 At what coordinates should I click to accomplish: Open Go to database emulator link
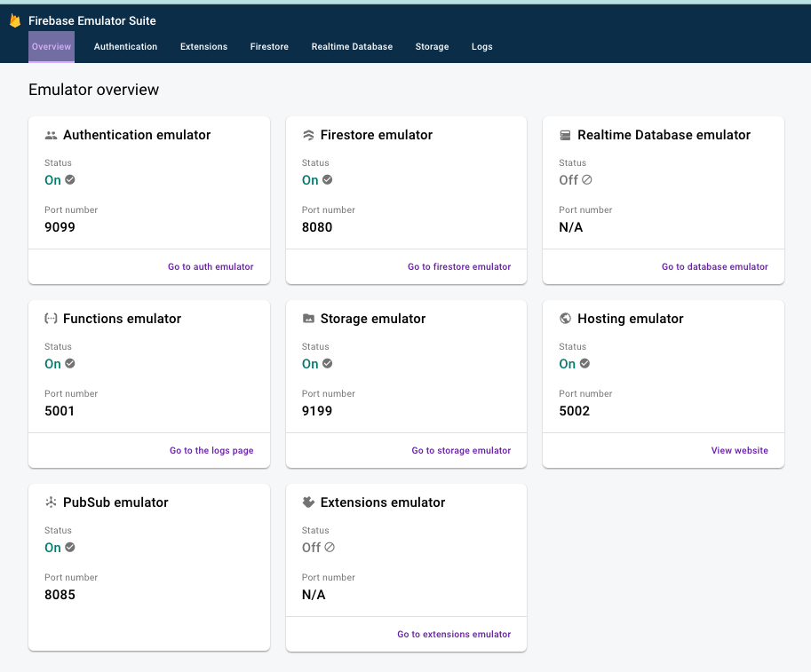tap(715, 266)
